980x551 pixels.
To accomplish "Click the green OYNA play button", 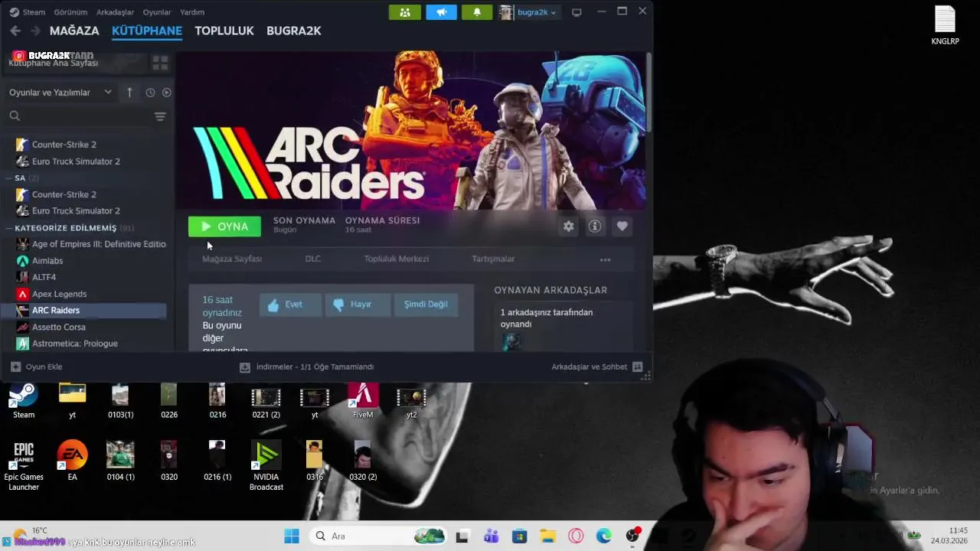I will [224, 227].
